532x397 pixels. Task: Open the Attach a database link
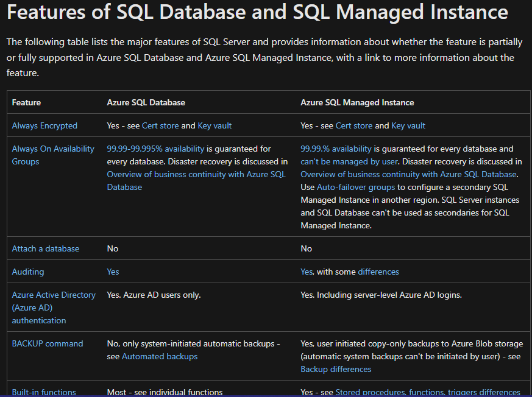coord(46,248)
